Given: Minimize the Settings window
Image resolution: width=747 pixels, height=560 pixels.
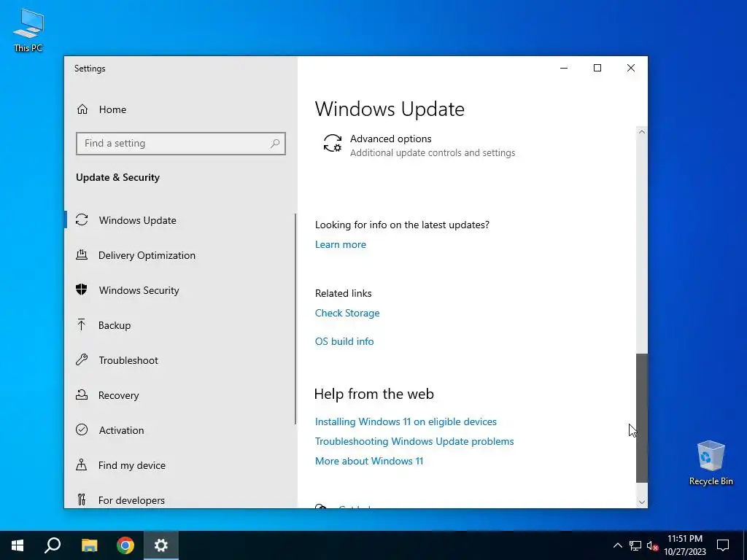Looking at the screenshot, I should (564, 68).
